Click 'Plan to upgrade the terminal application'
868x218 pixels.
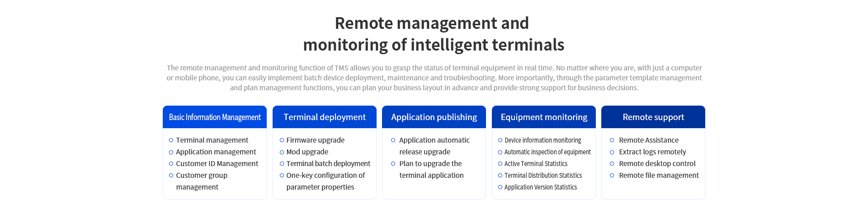pyautogui.click(x=431, y=169)
